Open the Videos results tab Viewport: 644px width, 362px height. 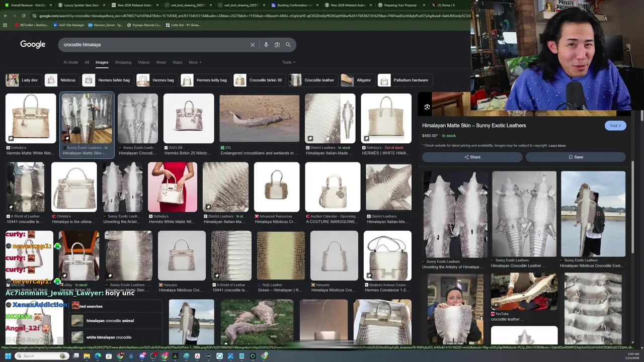click(x=143, y=62)
